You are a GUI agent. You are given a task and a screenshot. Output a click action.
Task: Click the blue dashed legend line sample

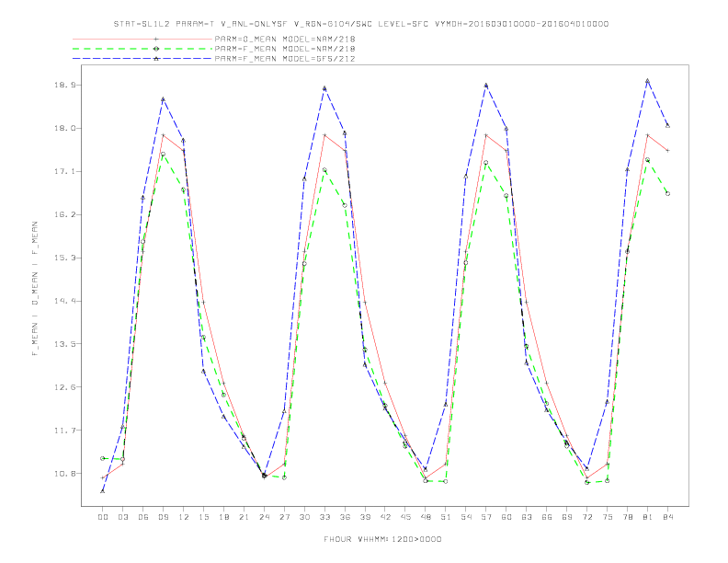click(x=142, y=59)
